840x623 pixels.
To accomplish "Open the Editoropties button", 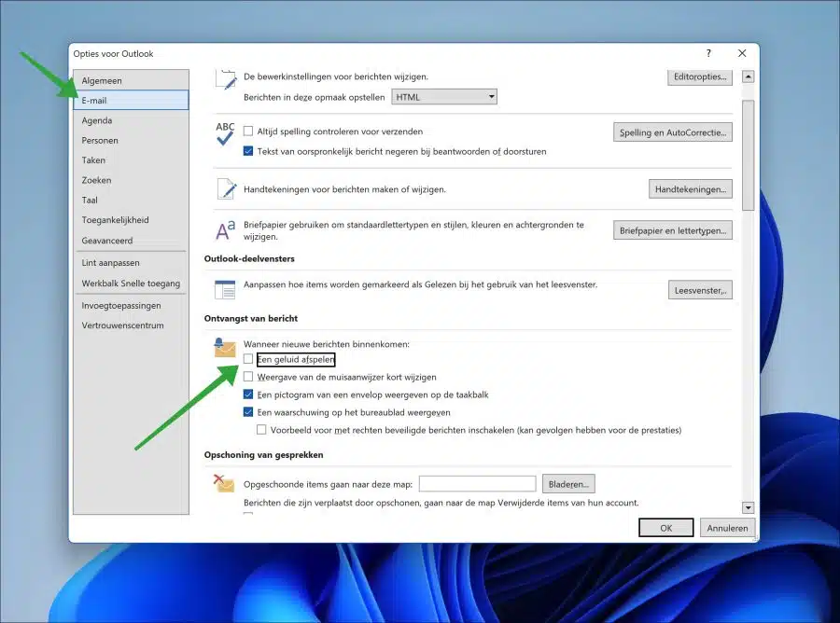I will (x=700, y=76).
